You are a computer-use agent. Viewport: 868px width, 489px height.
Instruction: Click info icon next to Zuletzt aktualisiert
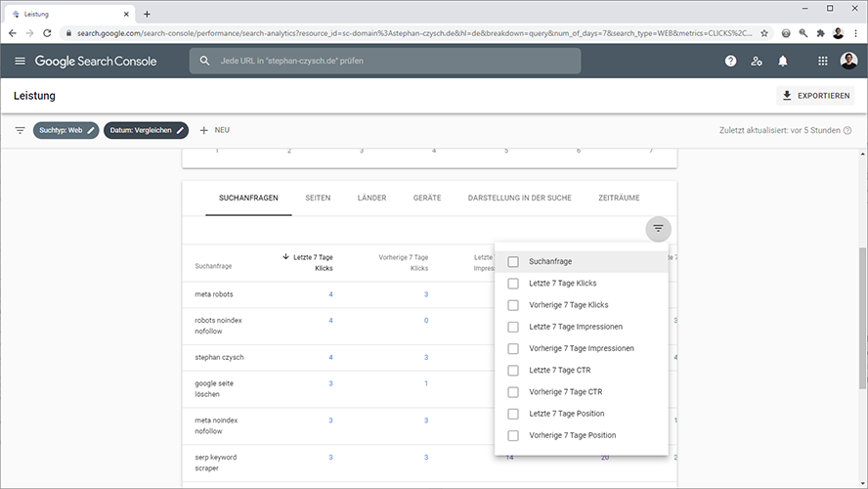847,131
